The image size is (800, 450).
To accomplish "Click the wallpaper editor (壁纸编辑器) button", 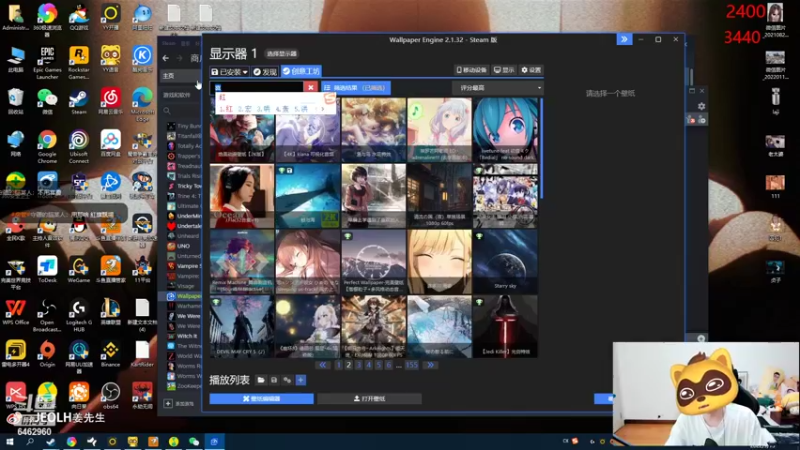I will [261, 398].
